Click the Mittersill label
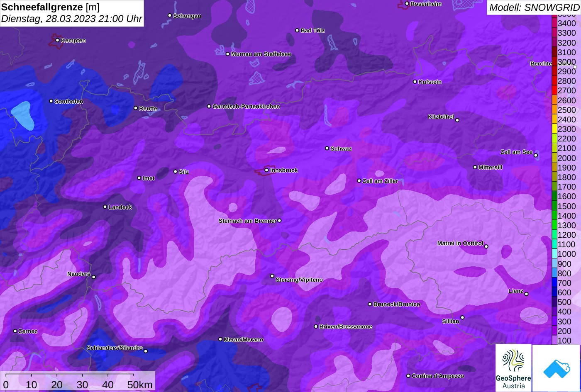 [x=491, y=167]
